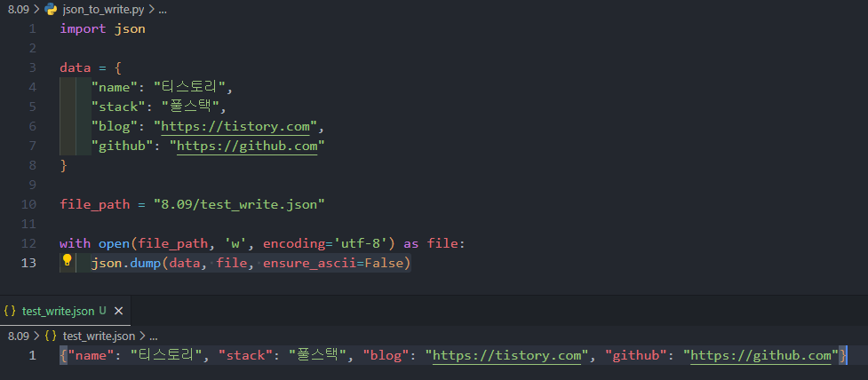
Task: Open json_to_write.py in the breadcrumb
Action: 104,10
